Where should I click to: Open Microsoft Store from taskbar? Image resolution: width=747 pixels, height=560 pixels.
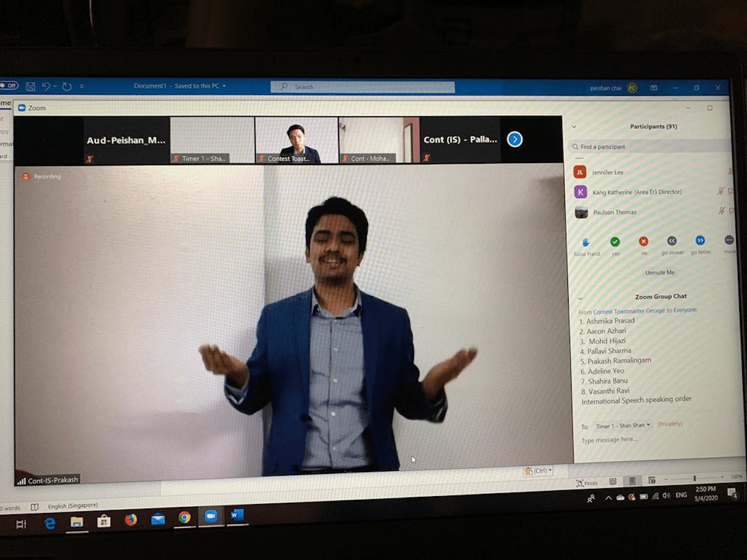point(104,521)
